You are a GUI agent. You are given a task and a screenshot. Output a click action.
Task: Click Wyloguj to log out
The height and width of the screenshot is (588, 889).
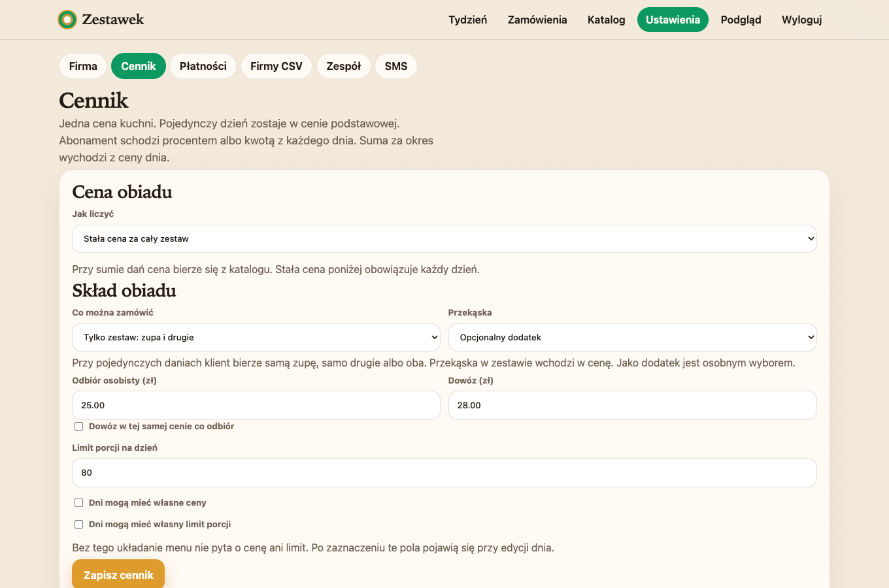tap(801, 20)
